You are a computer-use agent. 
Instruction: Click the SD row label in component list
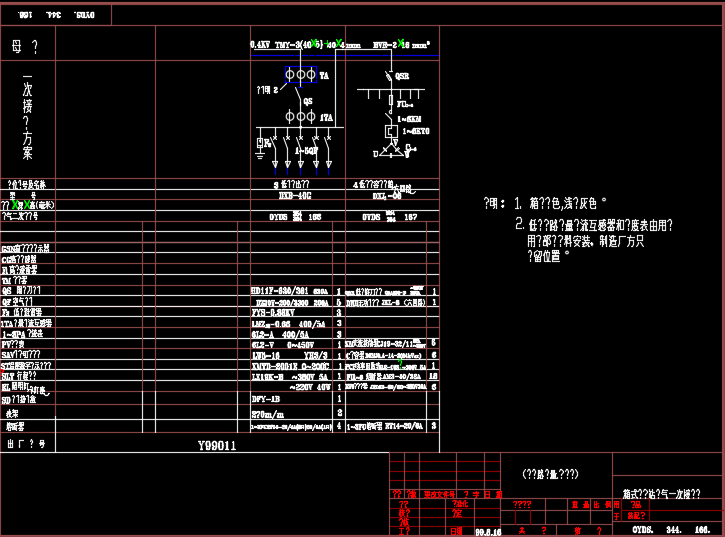(18, 400)
